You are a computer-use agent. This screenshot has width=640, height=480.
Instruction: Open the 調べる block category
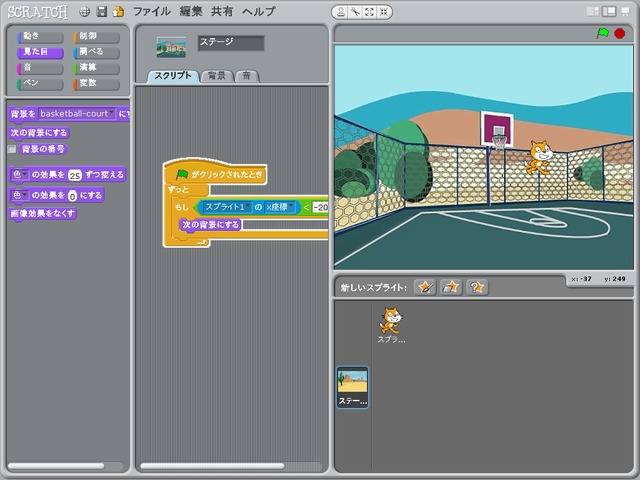pos(96,52)
